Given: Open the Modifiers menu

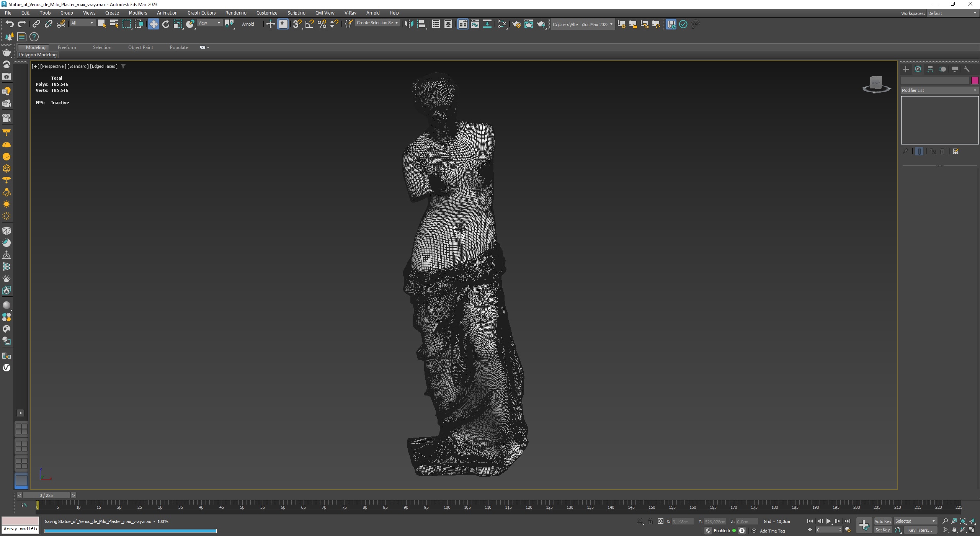Looking at the screenshot, I should (138, 13).
